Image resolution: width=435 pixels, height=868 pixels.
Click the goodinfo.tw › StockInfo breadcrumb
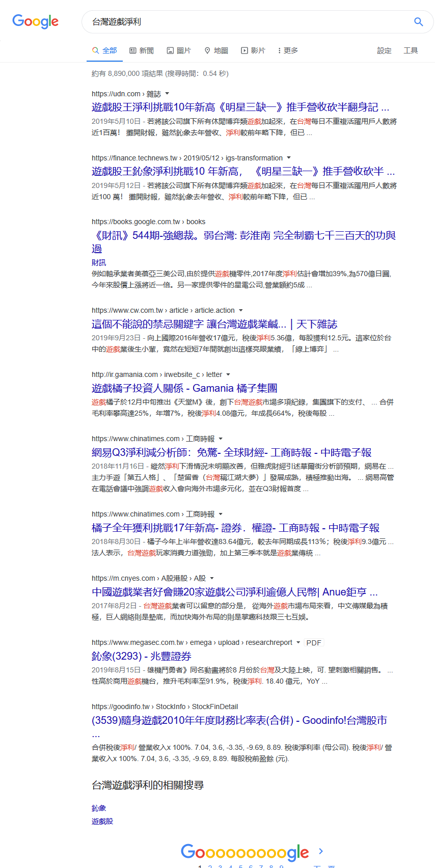coord(165,707)
